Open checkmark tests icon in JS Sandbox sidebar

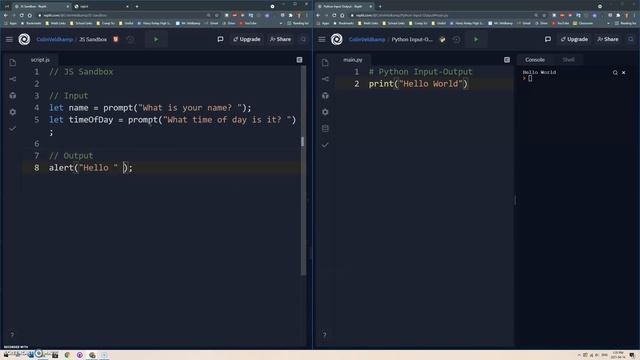(13, 129)
